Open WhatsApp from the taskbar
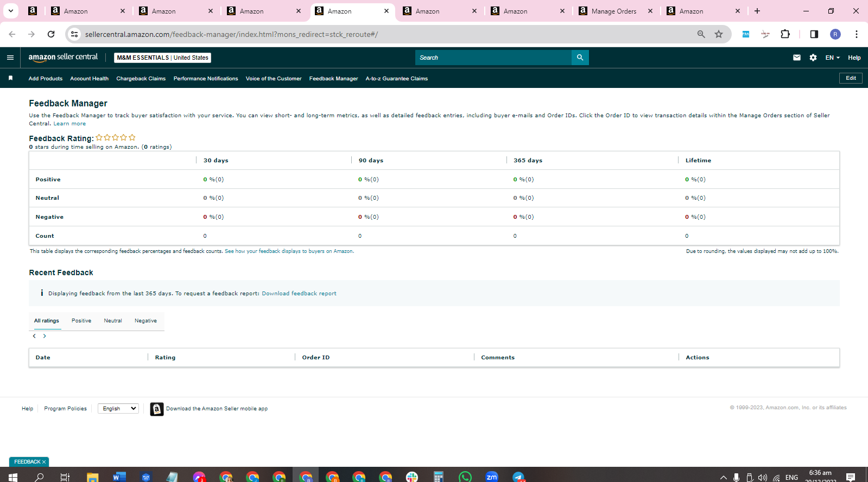 click(x=465, y=477)
